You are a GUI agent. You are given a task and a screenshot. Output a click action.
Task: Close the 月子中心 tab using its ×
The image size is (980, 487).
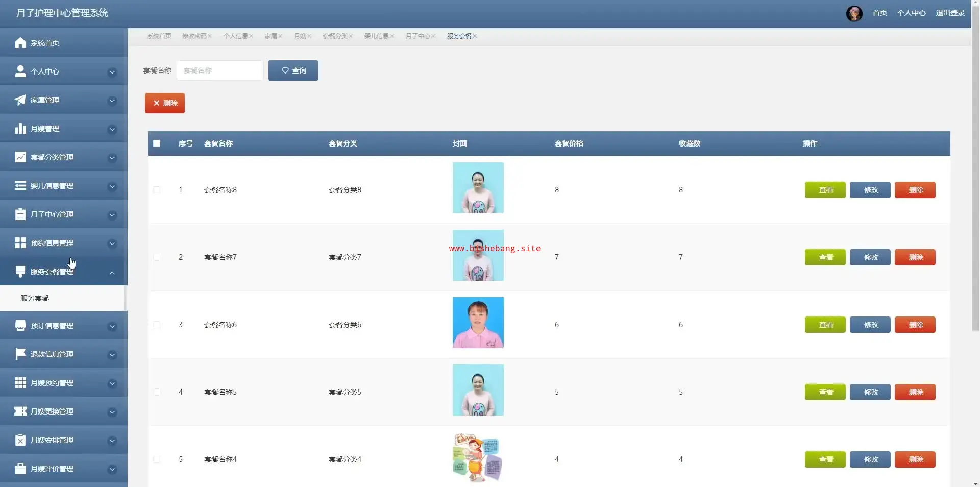(x=433, y=36)
